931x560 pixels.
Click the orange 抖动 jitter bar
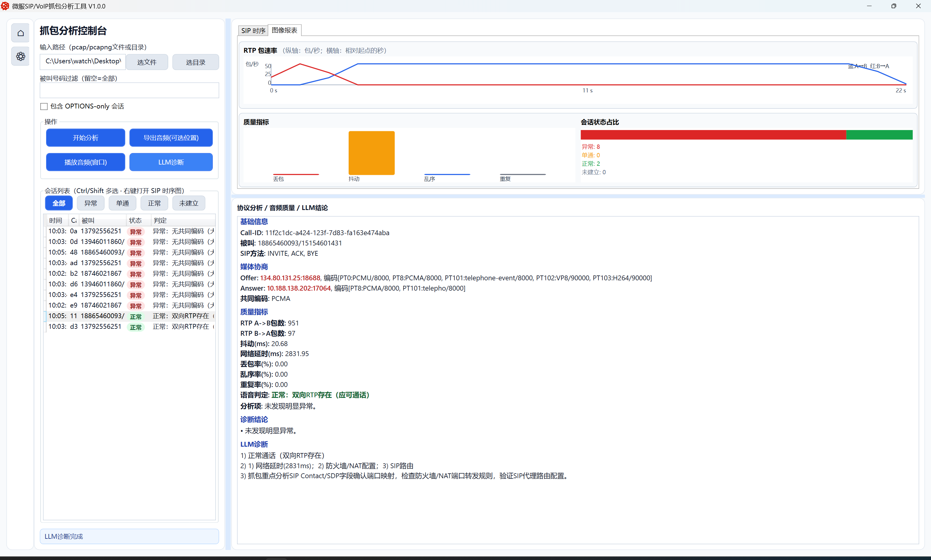tap(371, 153)
